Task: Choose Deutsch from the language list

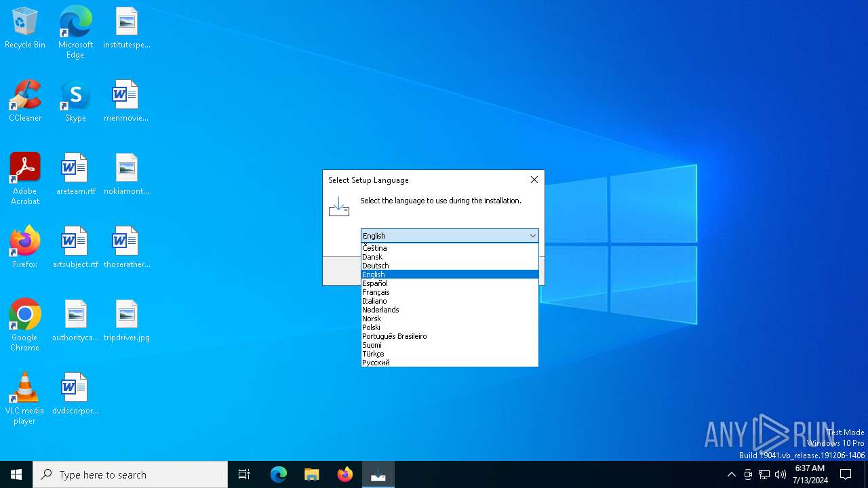Action: pos(450,266)
